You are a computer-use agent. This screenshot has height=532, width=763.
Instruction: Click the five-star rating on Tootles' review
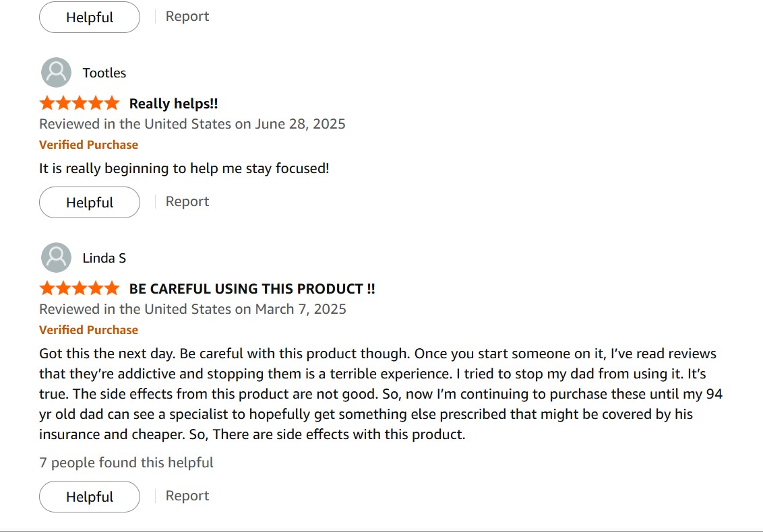click(x=80, y=104)
